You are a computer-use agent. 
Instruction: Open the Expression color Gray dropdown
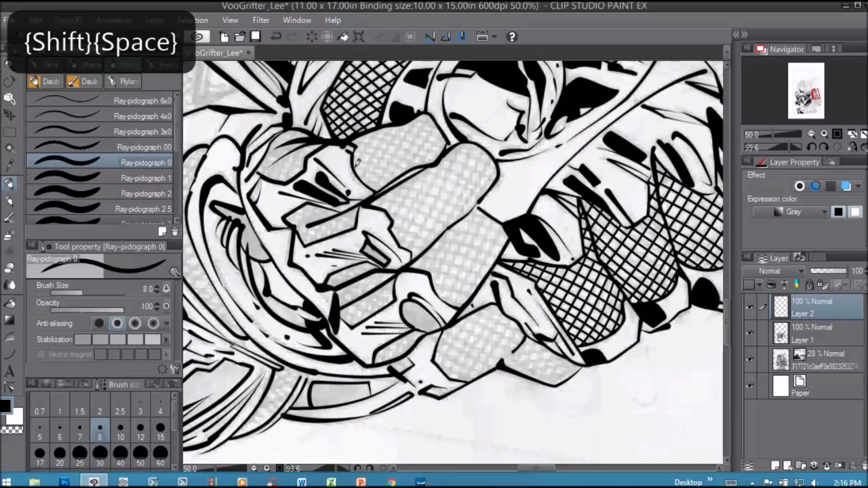coord(791,212)
